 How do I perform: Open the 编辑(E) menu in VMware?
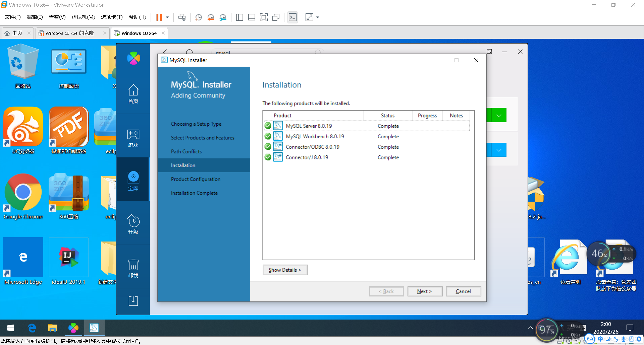click(35, 17)
